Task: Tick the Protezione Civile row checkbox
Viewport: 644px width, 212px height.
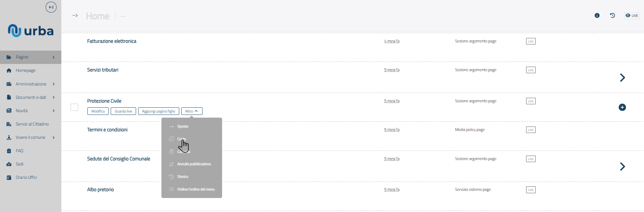Action: [74, 107]
